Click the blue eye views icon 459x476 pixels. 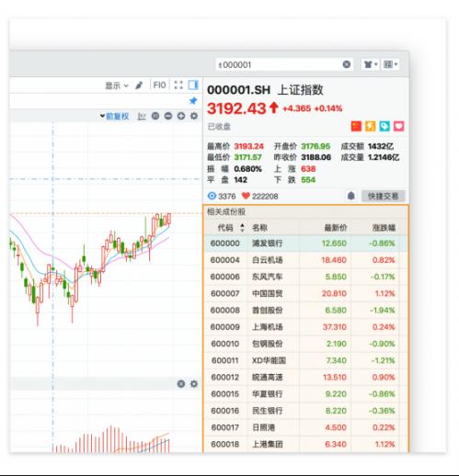click(212, 196)
